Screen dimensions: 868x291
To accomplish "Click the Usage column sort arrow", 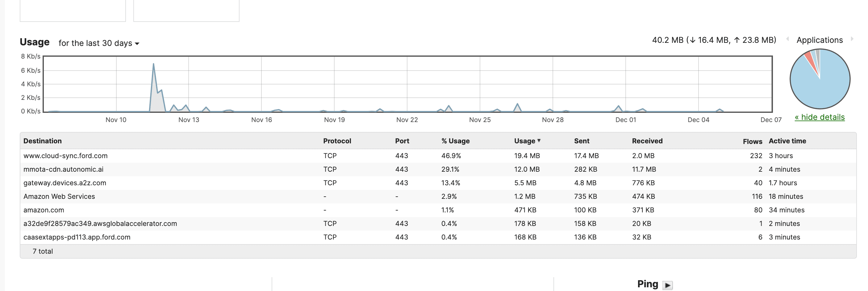I will [539, 141].
